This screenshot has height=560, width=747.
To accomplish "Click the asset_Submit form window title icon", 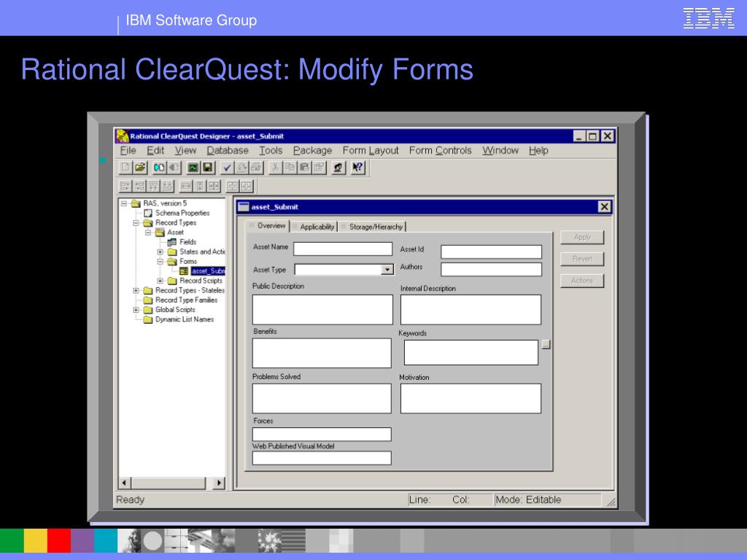I will click(x=244, y=206).
